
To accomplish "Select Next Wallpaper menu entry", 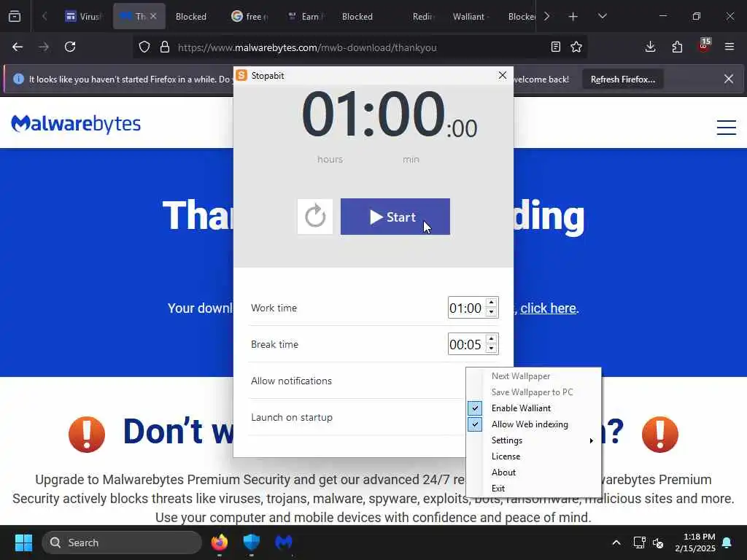I will point(521,376).
